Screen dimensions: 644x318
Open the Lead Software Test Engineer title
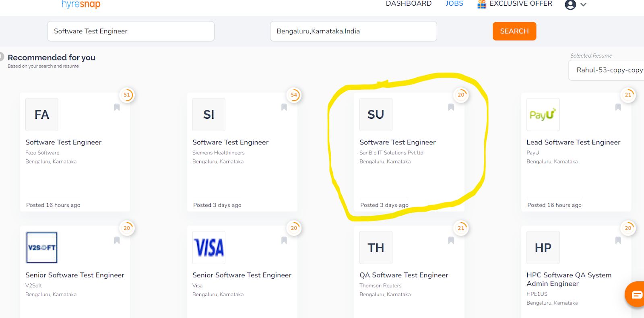574,142
